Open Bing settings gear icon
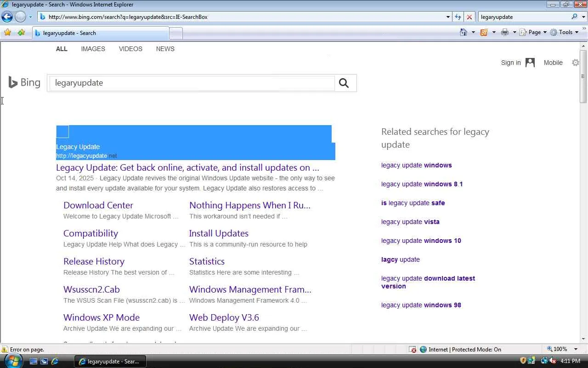This screenshot has height=368, width=588. click(576, 63)
